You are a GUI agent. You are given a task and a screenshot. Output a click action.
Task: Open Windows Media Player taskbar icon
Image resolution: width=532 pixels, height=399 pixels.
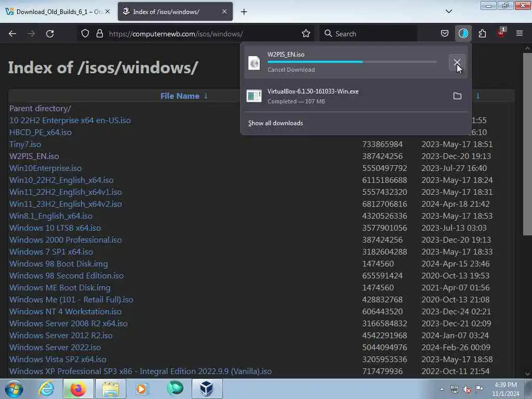142,389
